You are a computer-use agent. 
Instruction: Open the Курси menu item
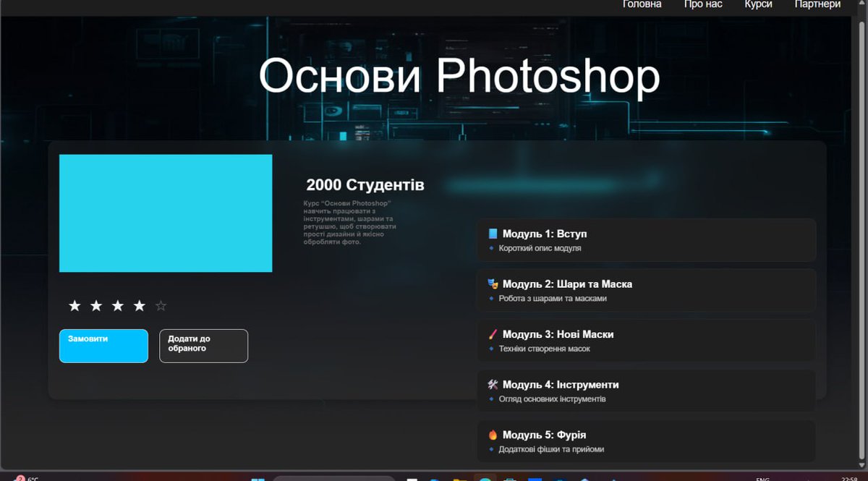(x=758, y=4)
